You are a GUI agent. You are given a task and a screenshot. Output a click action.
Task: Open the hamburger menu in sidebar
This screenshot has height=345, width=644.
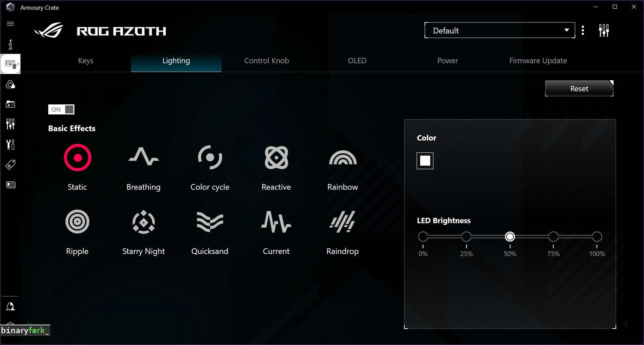point(10,24)
